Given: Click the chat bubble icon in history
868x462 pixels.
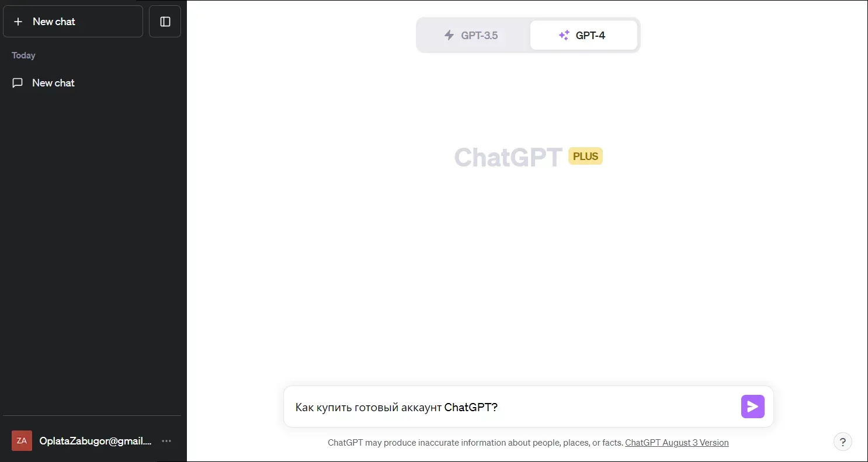Looking at the screenshot, I should click(18, 83).
